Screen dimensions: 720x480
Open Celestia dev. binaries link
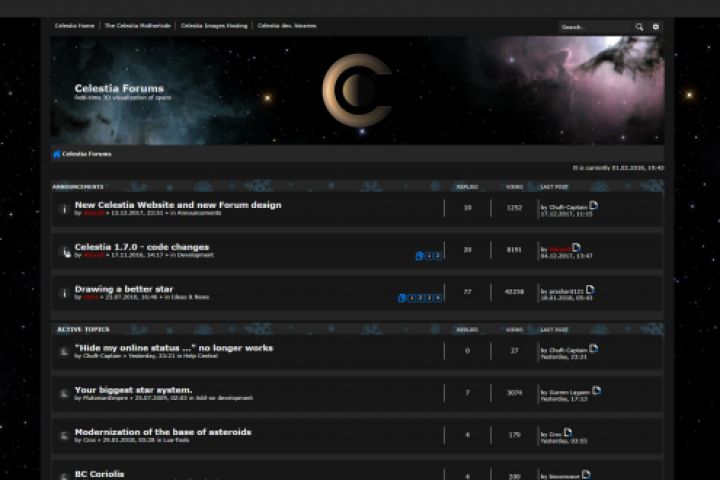(x=287, y=26)
